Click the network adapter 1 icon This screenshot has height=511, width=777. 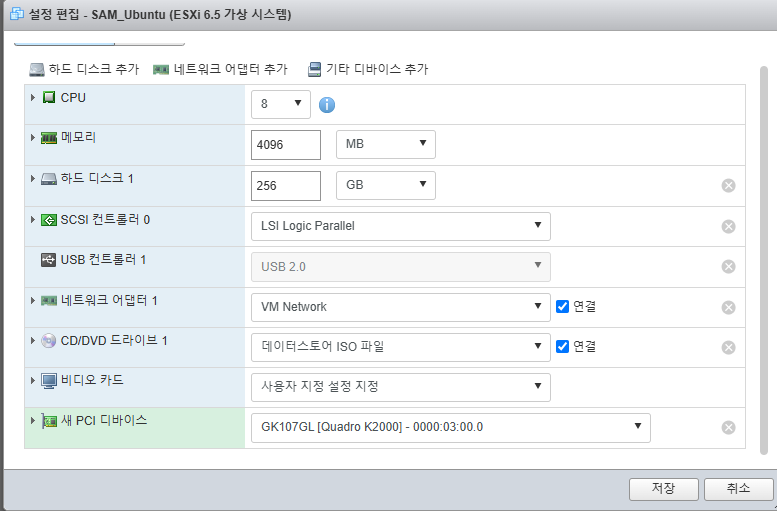[49, 300]
